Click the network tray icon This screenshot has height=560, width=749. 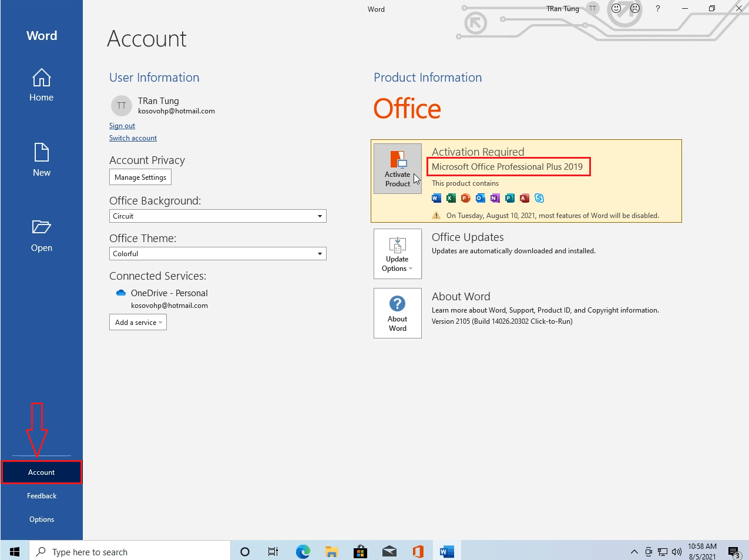click(663, 552)
